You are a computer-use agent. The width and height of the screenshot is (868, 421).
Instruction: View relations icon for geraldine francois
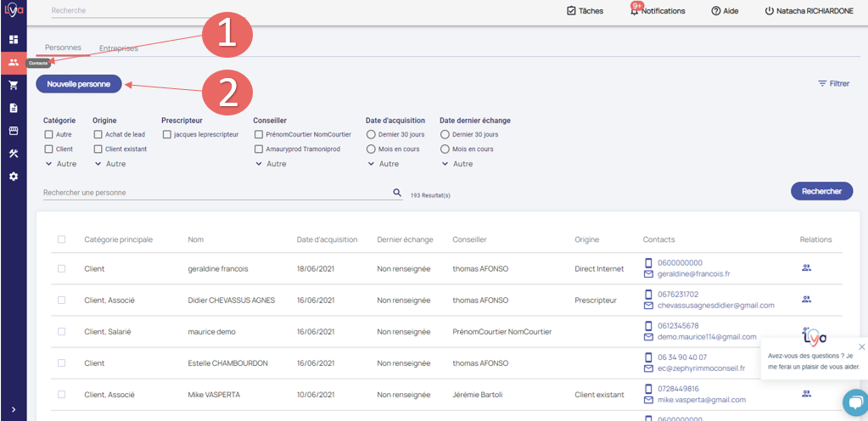pos(806,268)
